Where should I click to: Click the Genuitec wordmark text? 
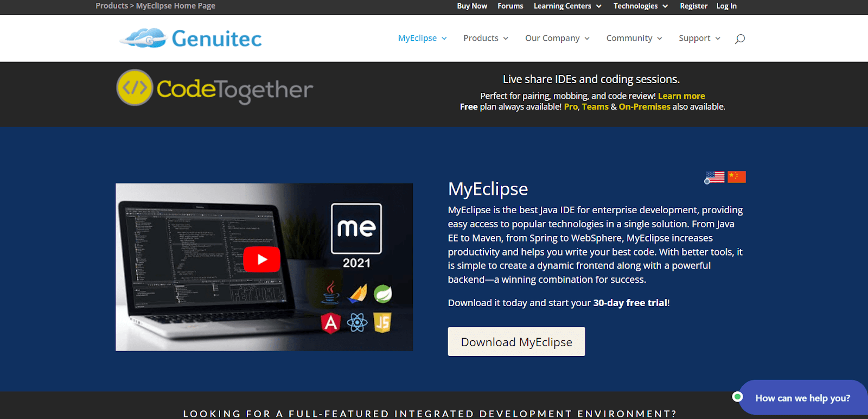pyautogui.click(x=216, y=39)
